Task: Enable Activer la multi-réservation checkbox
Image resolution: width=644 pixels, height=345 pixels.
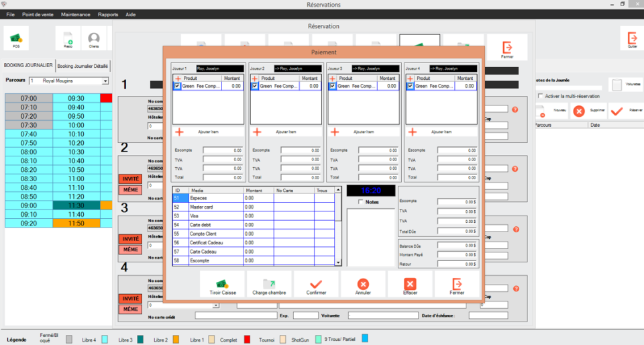Action: pos(540,96)
